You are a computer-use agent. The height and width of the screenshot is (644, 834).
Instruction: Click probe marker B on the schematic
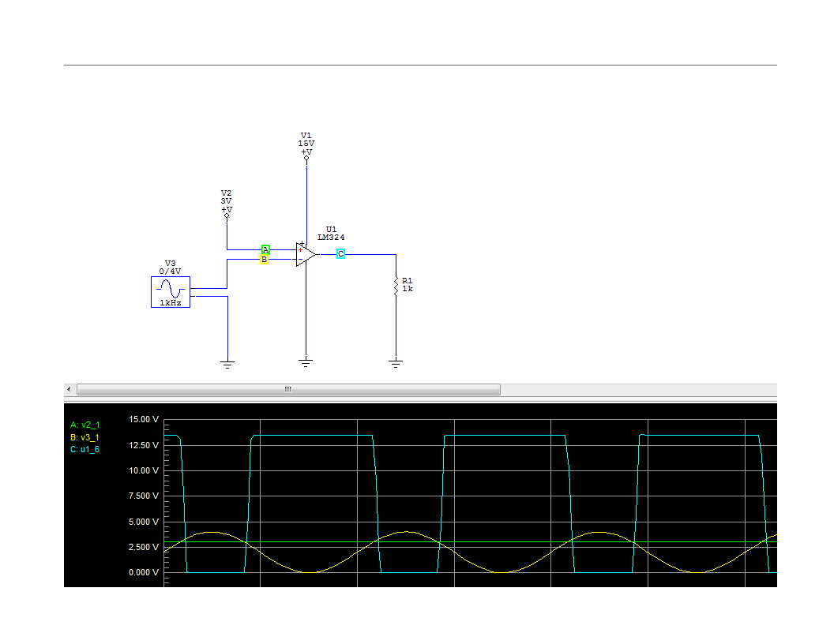click(264, 260)
